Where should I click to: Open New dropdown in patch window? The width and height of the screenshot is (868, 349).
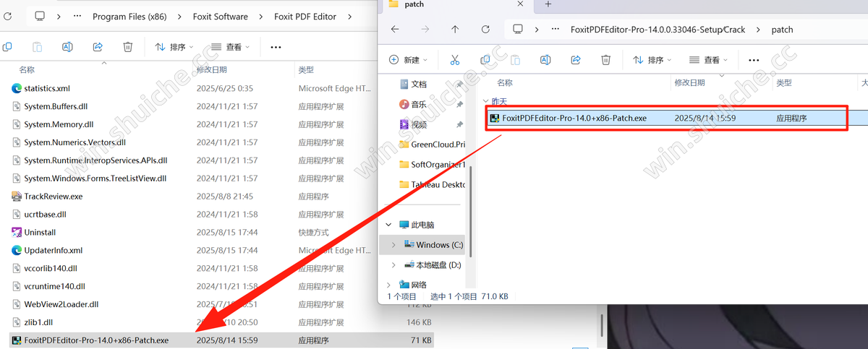pos(408,60)
